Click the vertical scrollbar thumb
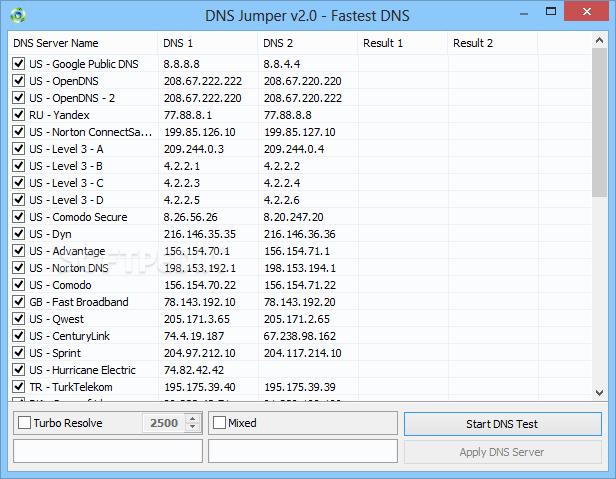This screenshot has height=479, width=616. (x=599, y=123)
